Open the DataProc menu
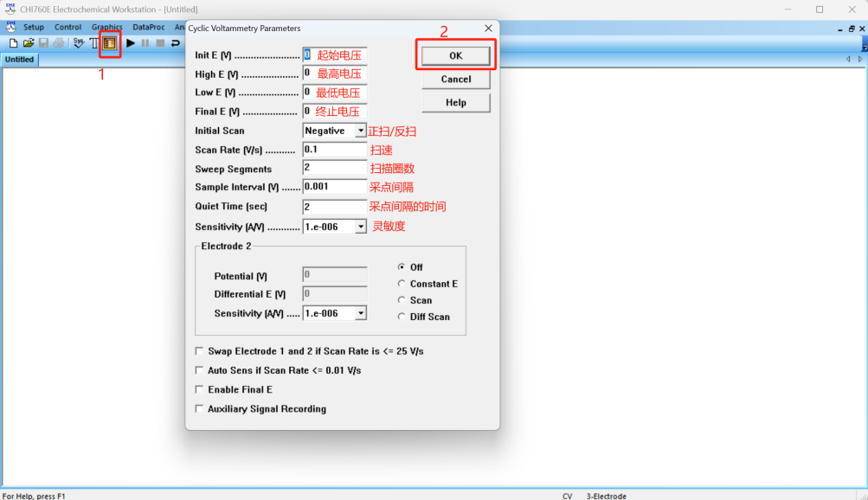The height and width of the screenshot is (500, 868). [x=148, y=27]
